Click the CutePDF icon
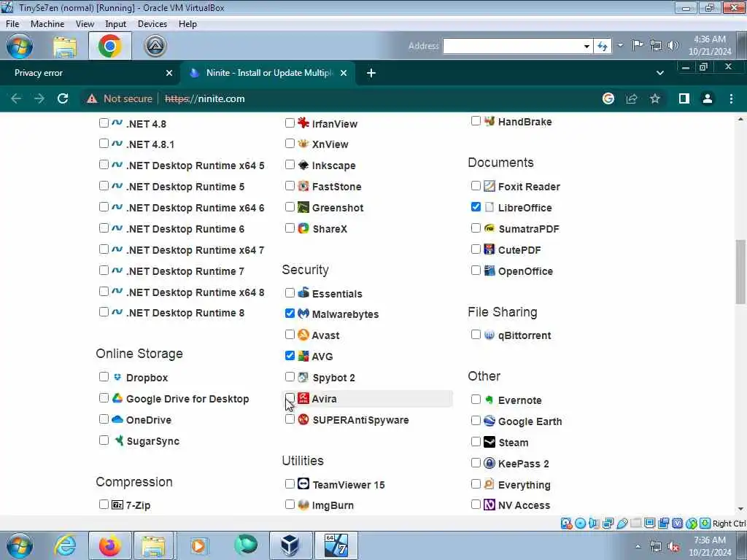 pyautogui.click(x=489, y=249)
